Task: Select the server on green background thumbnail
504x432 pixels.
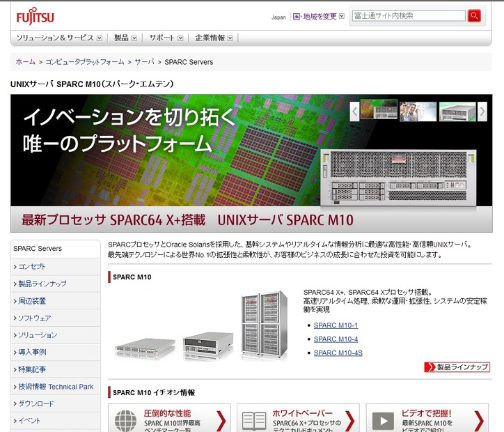Action: pyautogui.click(x=457, y=111)
